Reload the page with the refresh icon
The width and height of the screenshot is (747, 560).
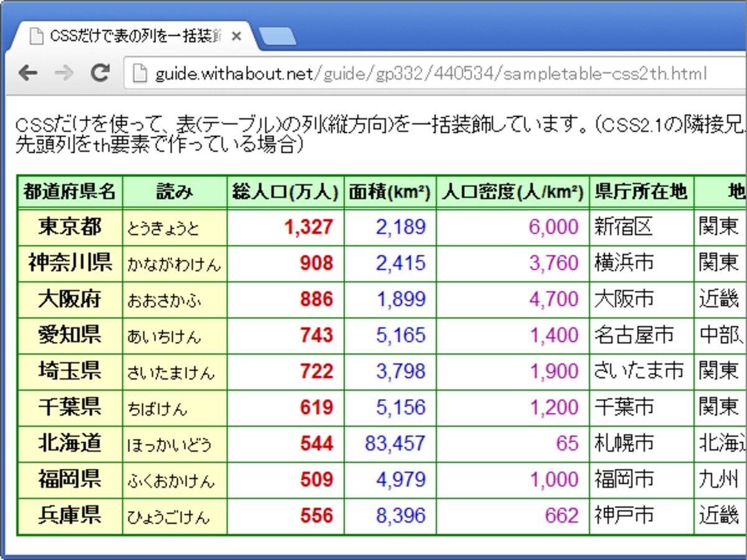pyautogui.click(x=100, y=73)
